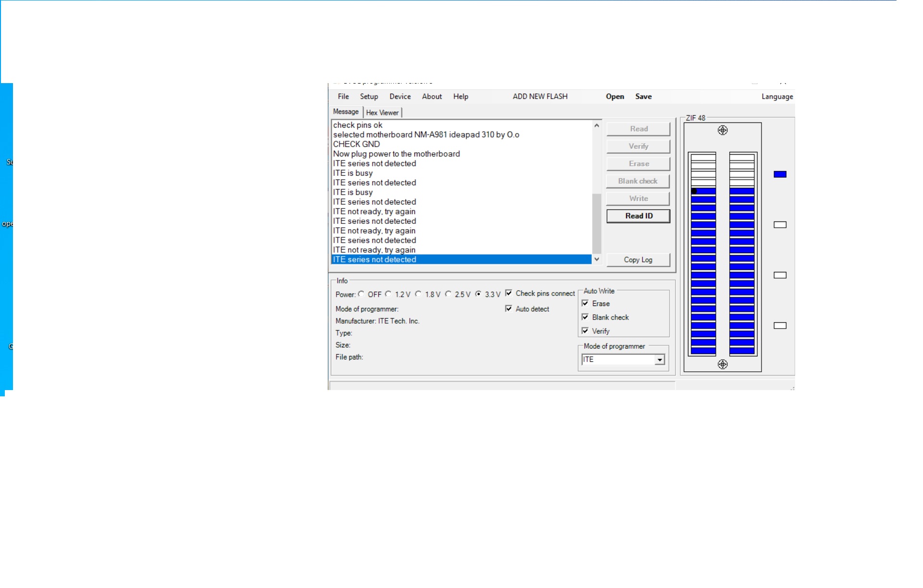Viewport: 923px width, 588px height.
Task: Switch to the Hex Viewer tab
Action: tap(382, 113)
